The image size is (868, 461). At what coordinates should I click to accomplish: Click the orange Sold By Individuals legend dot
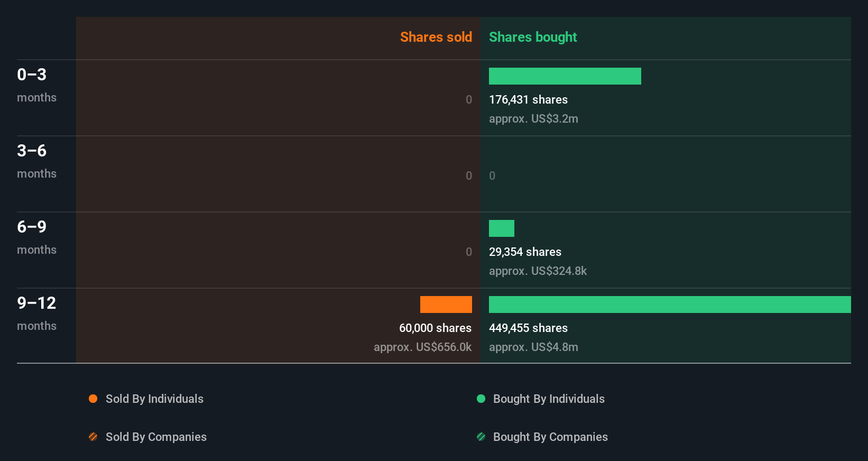point(93,399)
